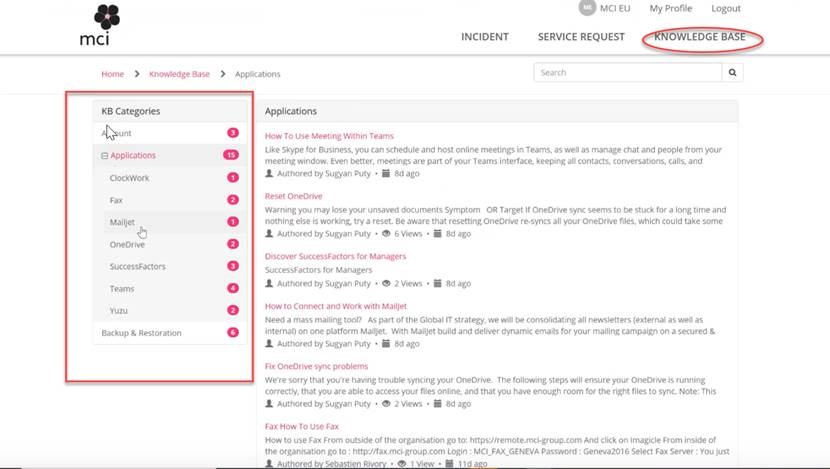Click 'SuccessFactors for Managers' description text
Viewport: 830px width, 469px height.
(319, 270)
